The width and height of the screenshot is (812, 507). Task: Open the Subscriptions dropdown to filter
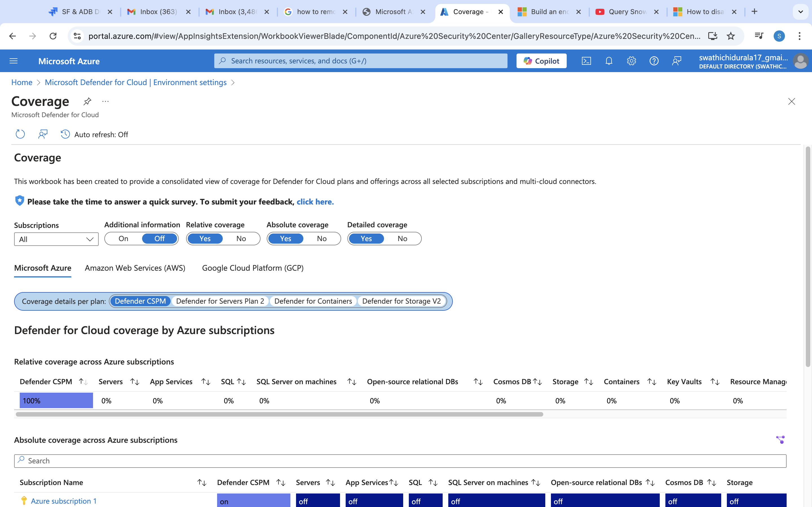pyautogui.click(x=56, y=239)
